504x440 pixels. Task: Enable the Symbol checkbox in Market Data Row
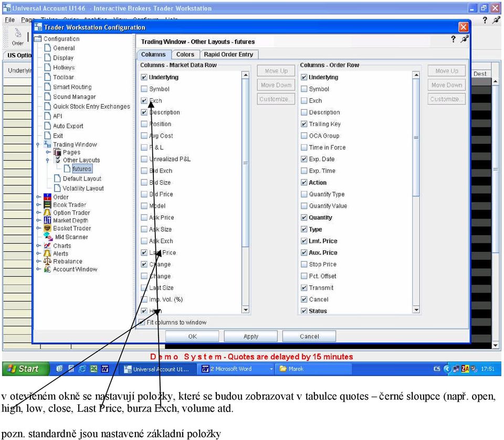pos(144,89)
